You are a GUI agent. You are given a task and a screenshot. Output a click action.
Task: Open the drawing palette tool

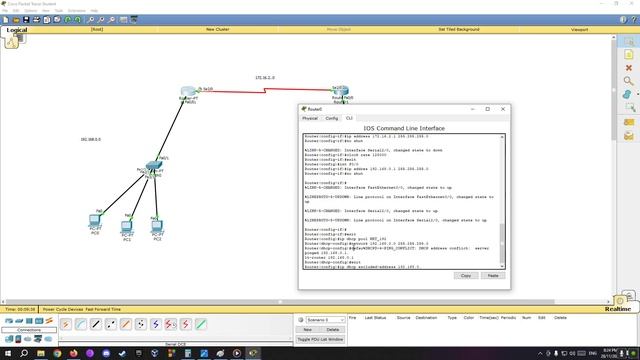tap(123, 20)
